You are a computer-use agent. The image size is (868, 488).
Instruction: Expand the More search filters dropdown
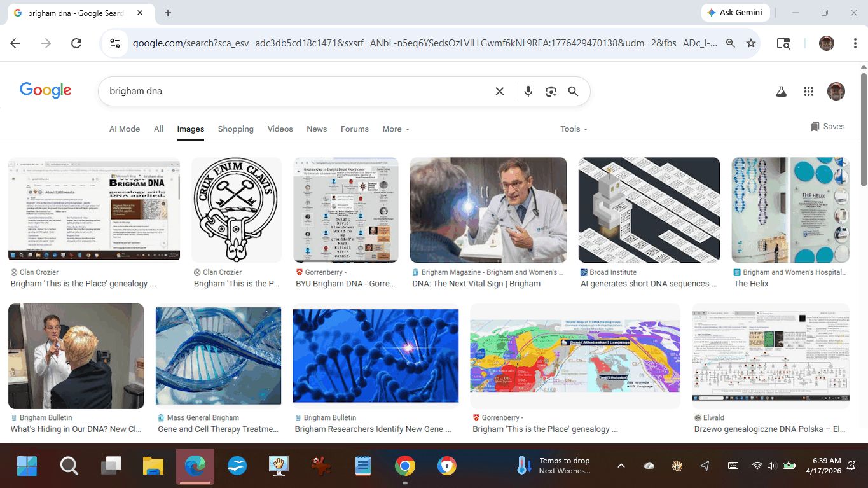pyautogui.click(x=396, y=129)
